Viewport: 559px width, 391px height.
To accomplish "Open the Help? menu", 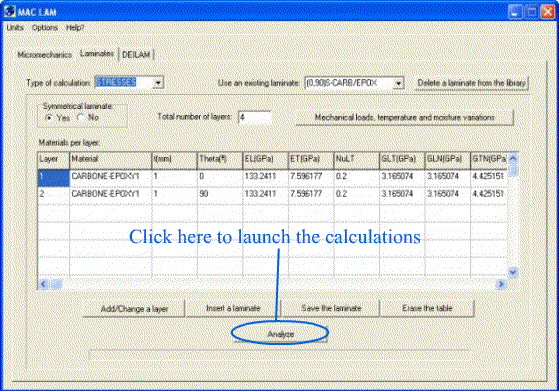I will (75, 27).
